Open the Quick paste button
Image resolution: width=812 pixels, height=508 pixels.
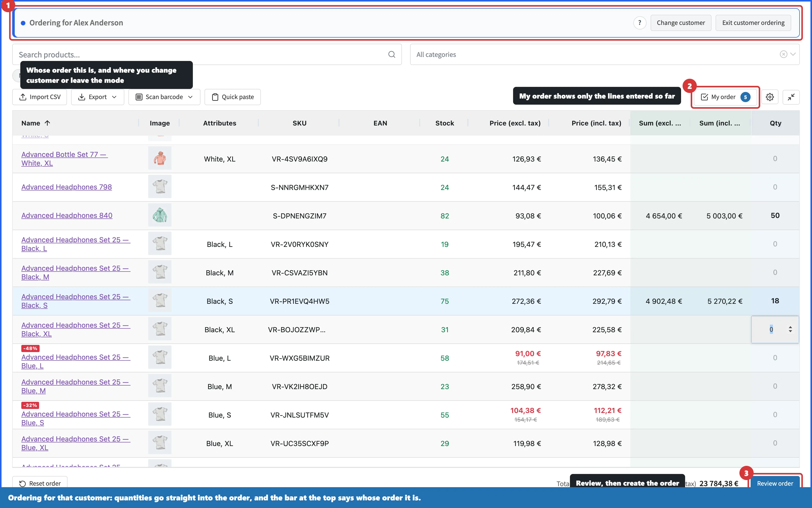[232, 97]
